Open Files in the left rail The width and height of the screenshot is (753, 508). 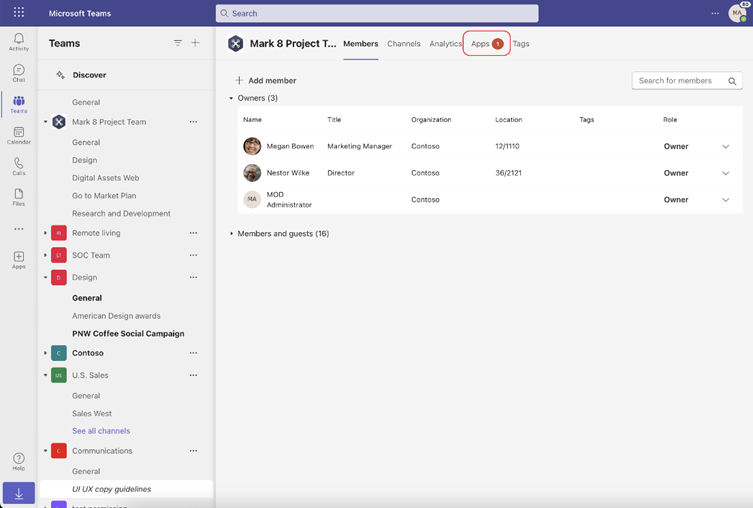(19, 197)
